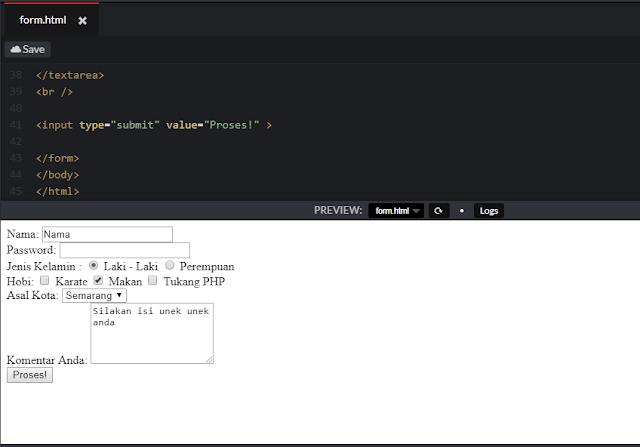Click the Jenis Kelamin label

click(44, 267)
